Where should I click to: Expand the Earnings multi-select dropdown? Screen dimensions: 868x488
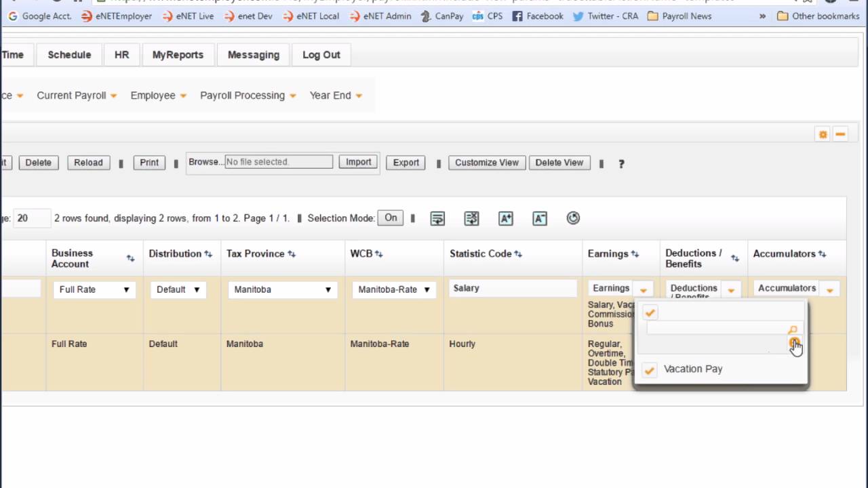[x=643, y=289]
